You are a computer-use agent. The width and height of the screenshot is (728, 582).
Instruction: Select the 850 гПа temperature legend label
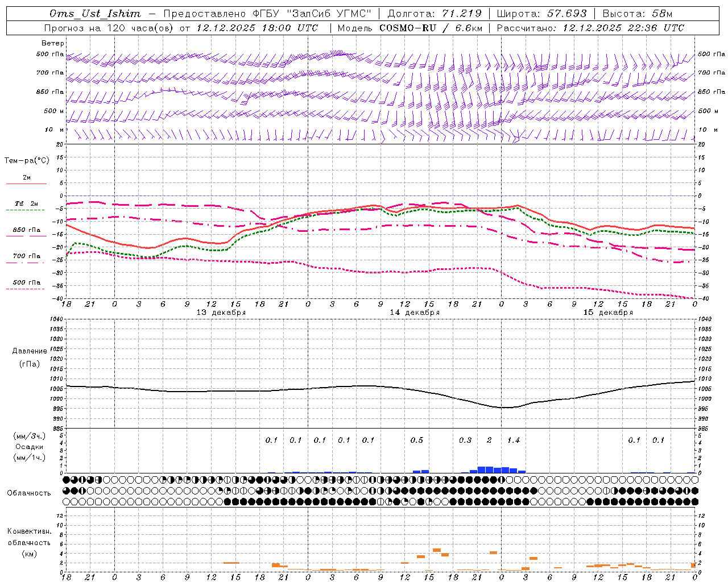click(x=27, y=230)
